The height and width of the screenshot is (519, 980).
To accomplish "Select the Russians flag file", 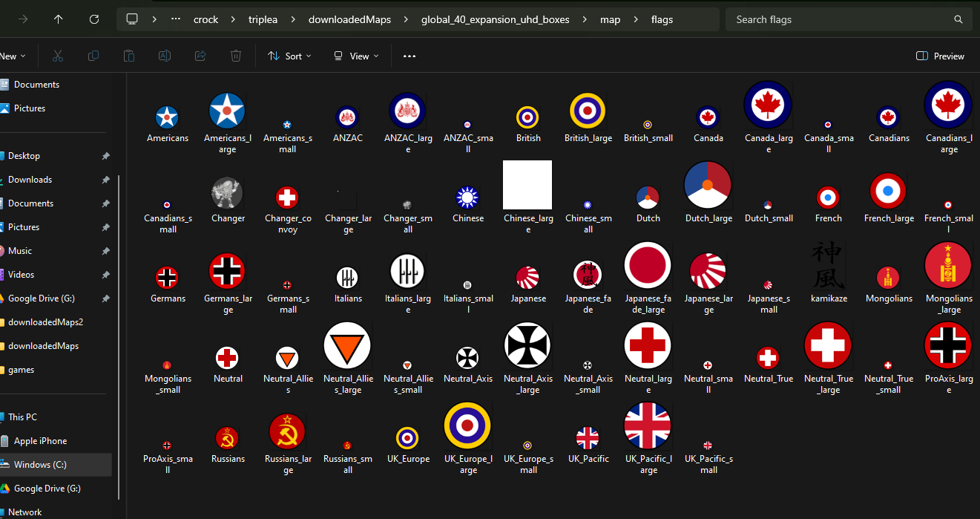I will pos(228,438).
